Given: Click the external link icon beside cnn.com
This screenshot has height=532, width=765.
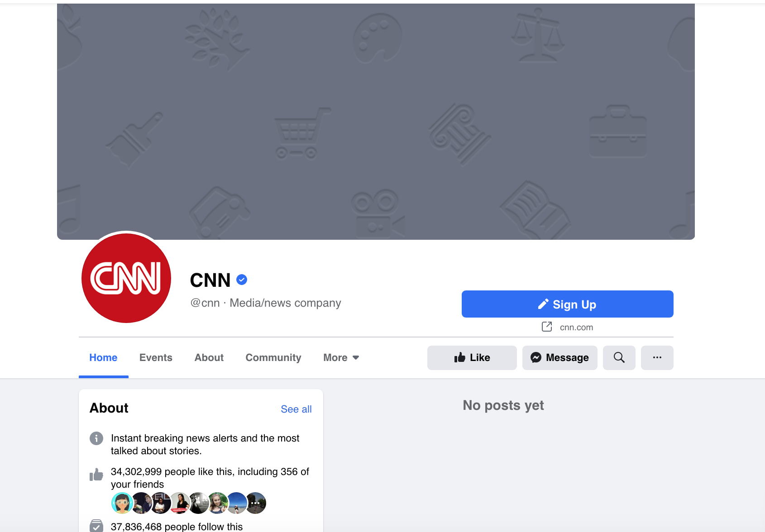Looking at the screenshot, I should coord(547,327).
